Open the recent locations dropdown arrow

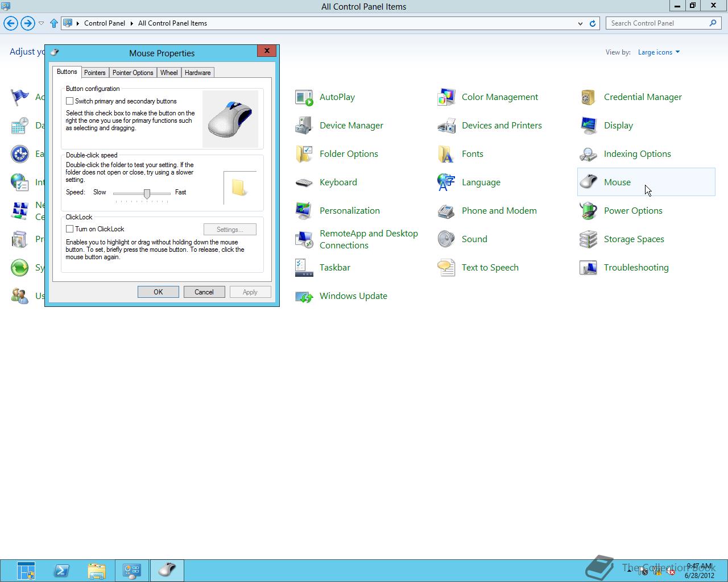[42, 23]
